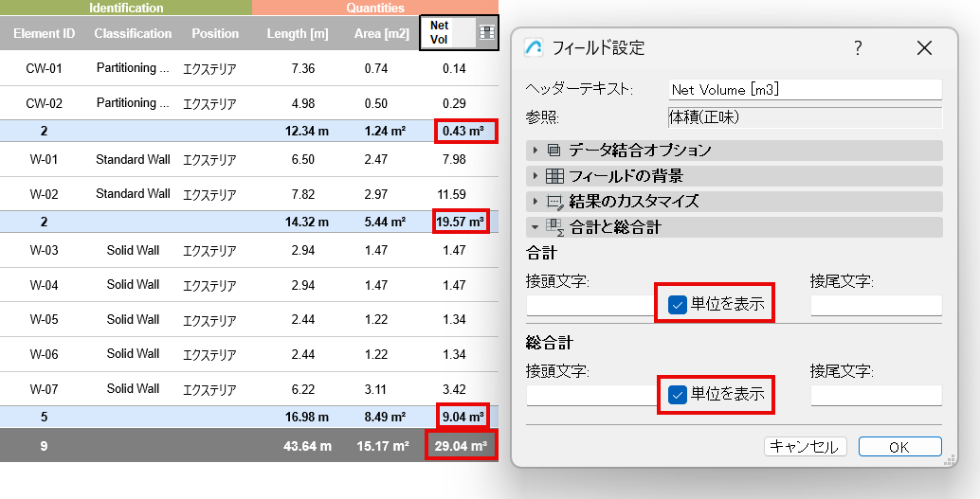This screenshot has height=499, width=980.
Task: Click the 43.64 m grand total length
Action: [308, 446]
